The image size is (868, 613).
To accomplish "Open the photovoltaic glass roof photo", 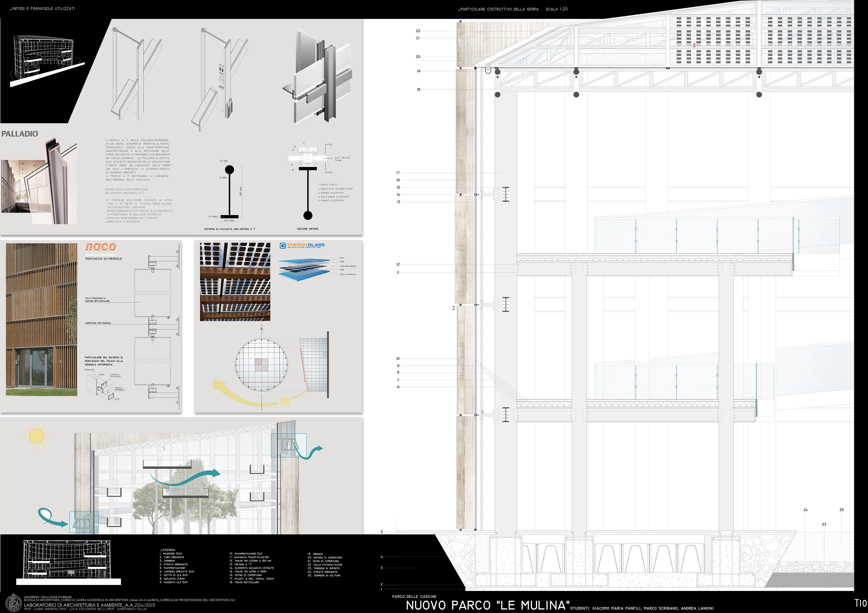I will click(x=235, y=282).
